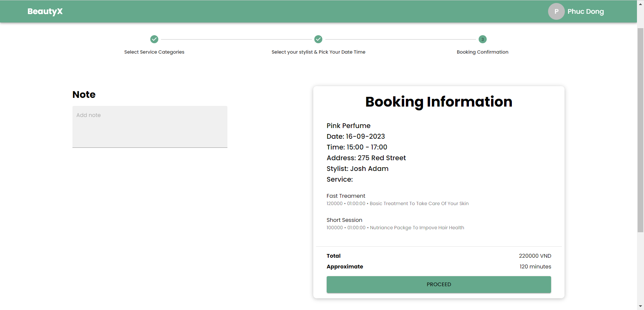Click the BeautyX logo
The height and width of the screenshot is (310, 644).
(45, 11)
